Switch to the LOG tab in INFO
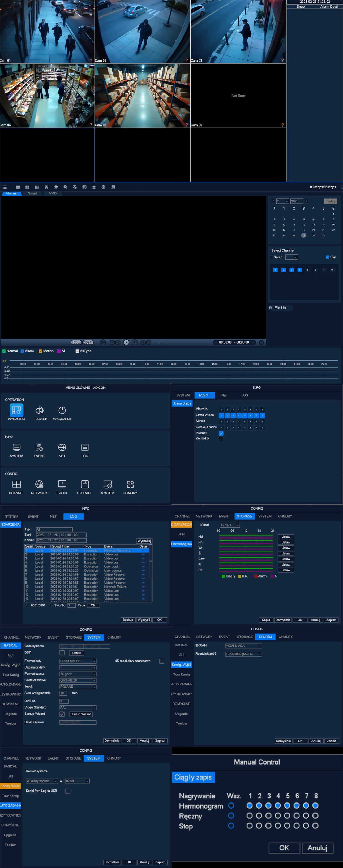 point(245,395)
